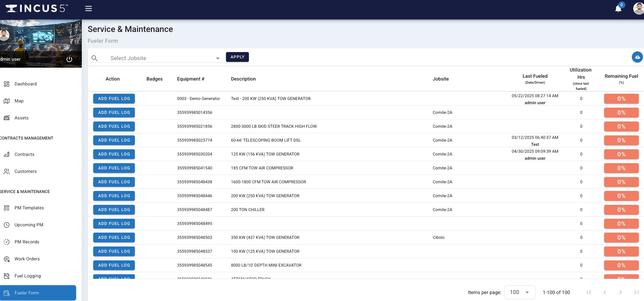This screenshot has height=301, width=644.
Task: Jump to last page arrow
Action: (x=636, y=292)
